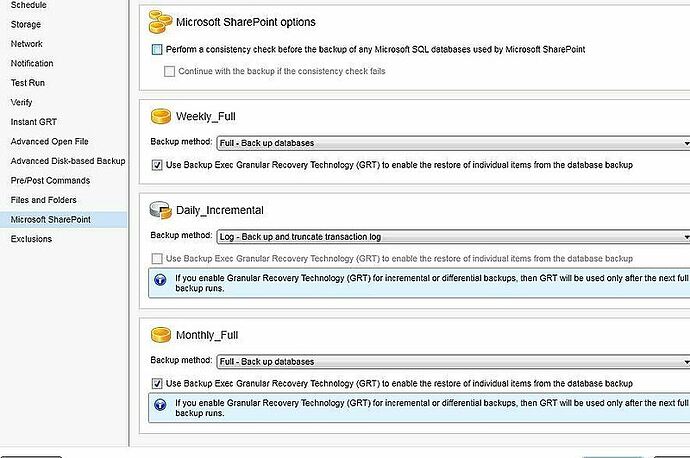Open Monthly_Full backup method dropdown
The width and height of the screenshot is (690, 458).
tap(452, 361)
